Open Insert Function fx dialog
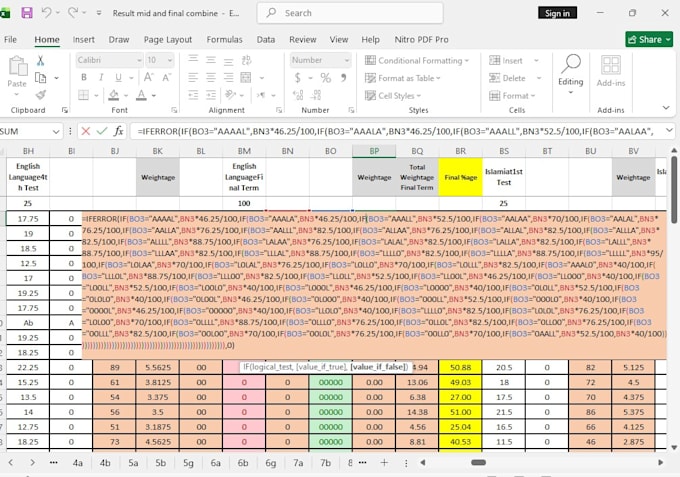The image size is (680, 477). [x=118, y=131]
